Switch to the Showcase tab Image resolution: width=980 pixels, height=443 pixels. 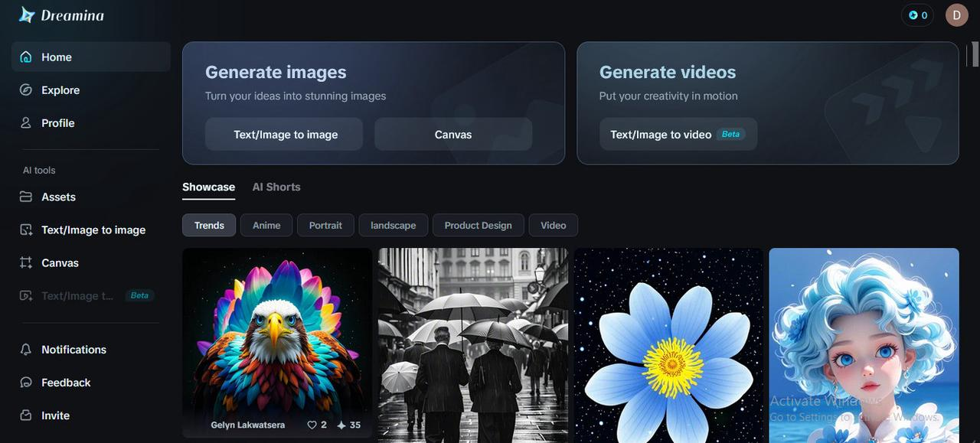208,187
